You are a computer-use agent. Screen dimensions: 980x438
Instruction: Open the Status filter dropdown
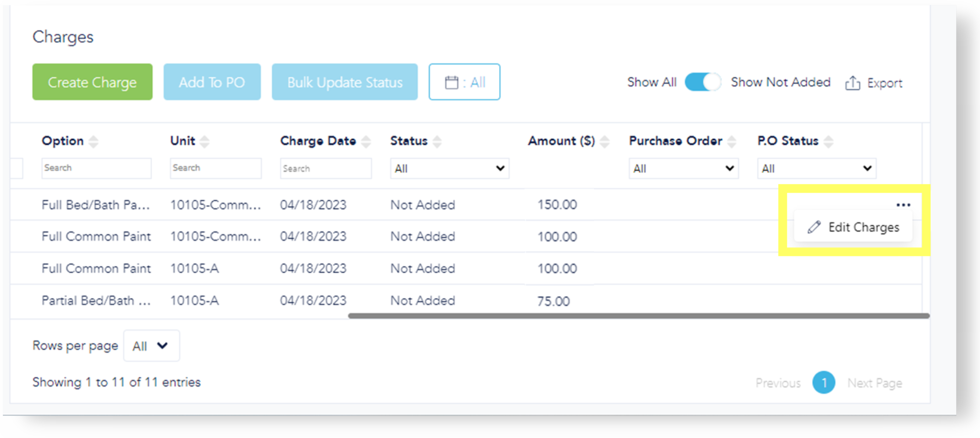pos(449,168)
